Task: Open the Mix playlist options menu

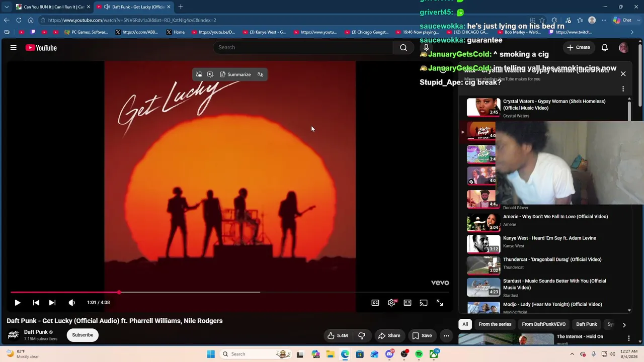Action: [623, 89]
